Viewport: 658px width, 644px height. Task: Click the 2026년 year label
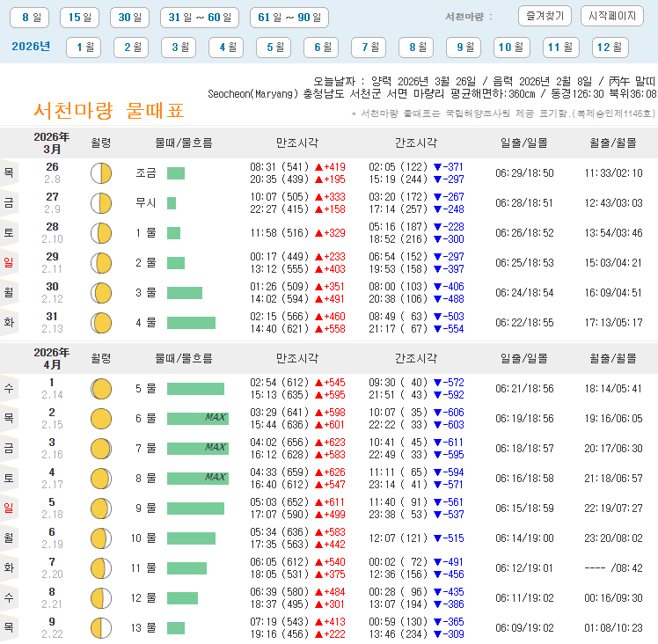click(x=31, y=47)
